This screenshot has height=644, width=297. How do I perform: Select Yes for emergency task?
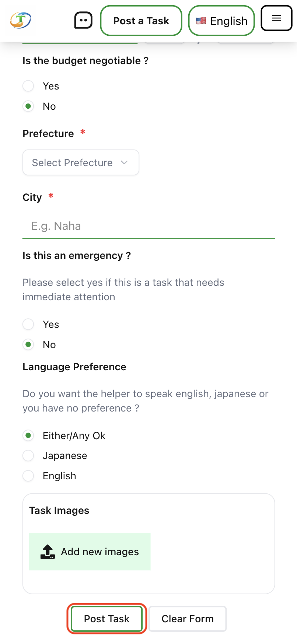28,325
